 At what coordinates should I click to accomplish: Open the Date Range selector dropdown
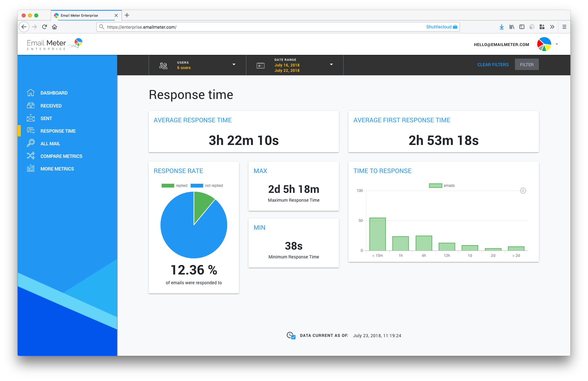[331, 64]
